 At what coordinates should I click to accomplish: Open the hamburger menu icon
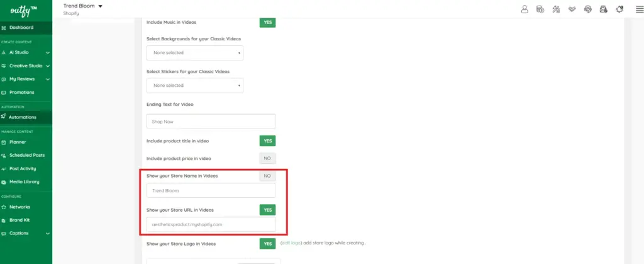coord(639,9)
